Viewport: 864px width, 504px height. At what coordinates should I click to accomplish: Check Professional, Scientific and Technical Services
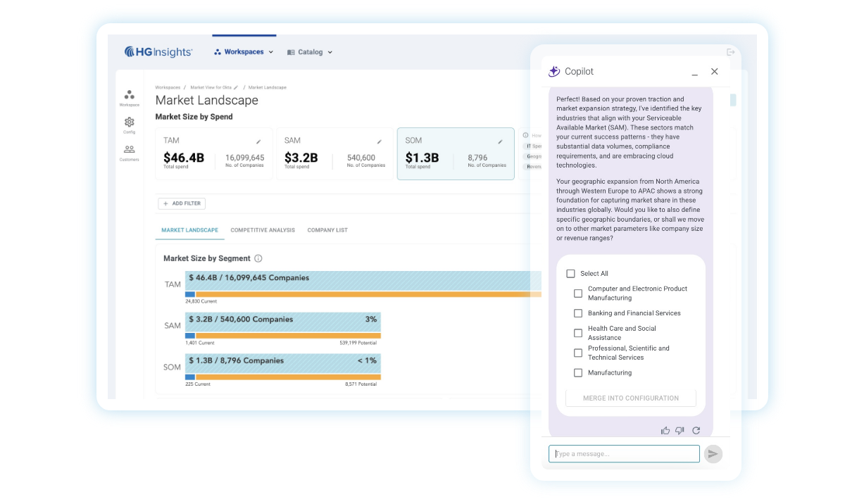tap(578, 353)
